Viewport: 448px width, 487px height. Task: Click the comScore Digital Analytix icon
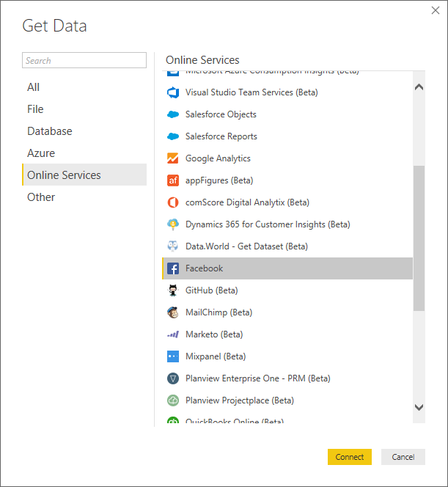click(173, 202)
